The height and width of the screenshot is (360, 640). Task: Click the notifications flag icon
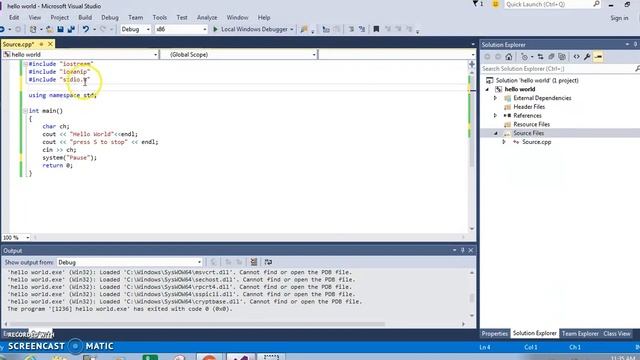[476, 4]
